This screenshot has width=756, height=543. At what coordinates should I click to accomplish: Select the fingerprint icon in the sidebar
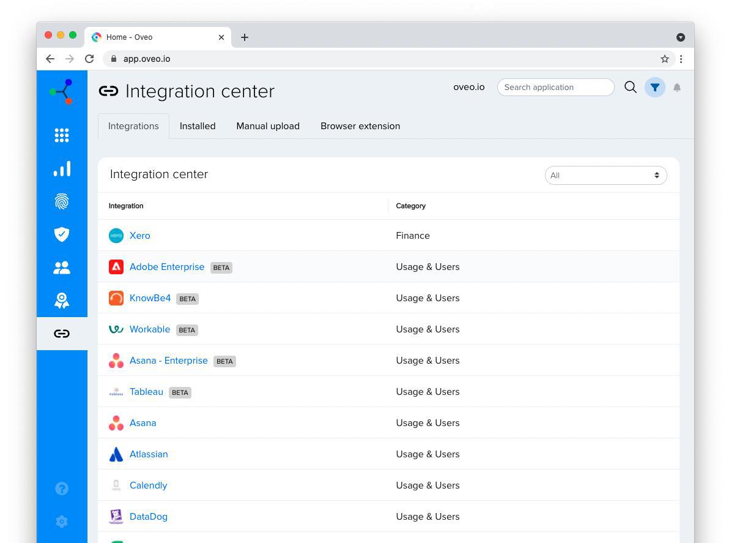(x=62, y=201)
